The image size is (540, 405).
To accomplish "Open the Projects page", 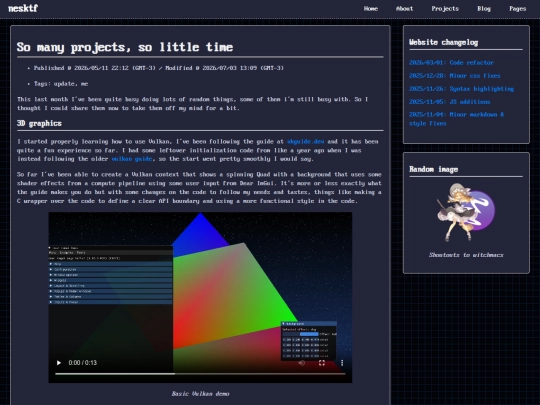I will [445, 9].
